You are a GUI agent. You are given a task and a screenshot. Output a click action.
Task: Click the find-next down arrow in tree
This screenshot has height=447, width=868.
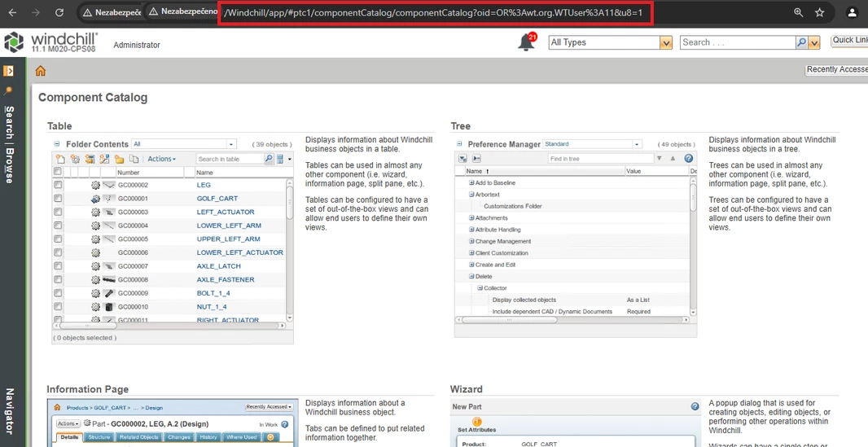coord(659,159)
